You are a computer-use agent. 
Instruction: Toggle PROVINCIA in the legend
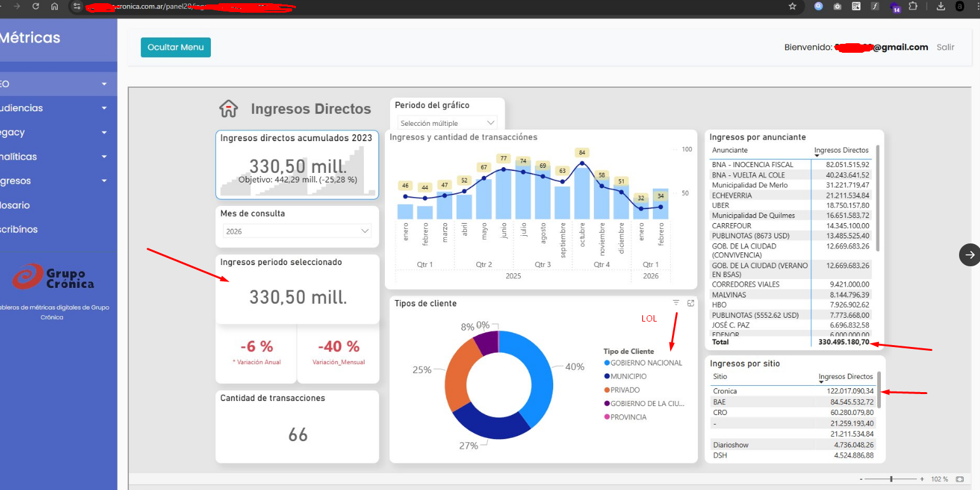[625, 418]
